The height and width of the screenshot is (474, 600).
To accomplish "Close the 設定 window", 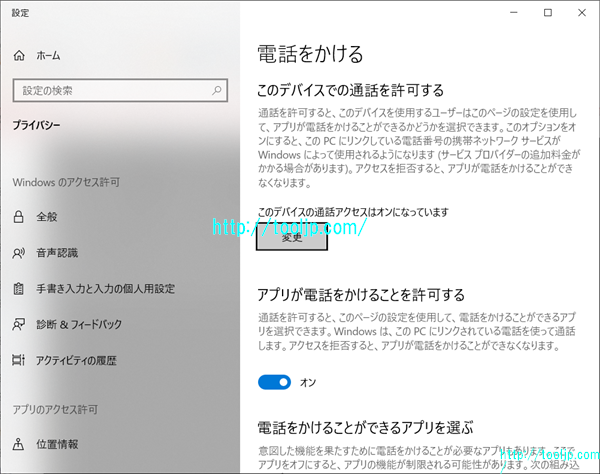I will (x=582, y=13).
